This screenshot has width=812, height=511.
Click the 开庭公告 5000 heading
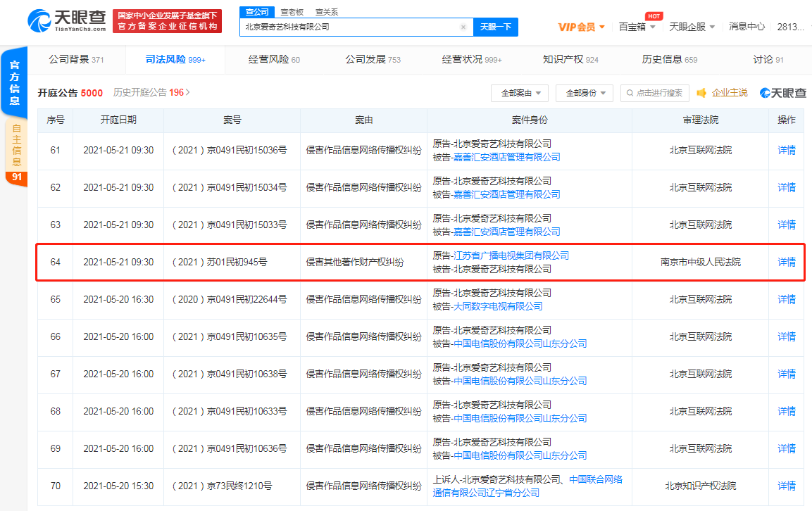point(70,93)
